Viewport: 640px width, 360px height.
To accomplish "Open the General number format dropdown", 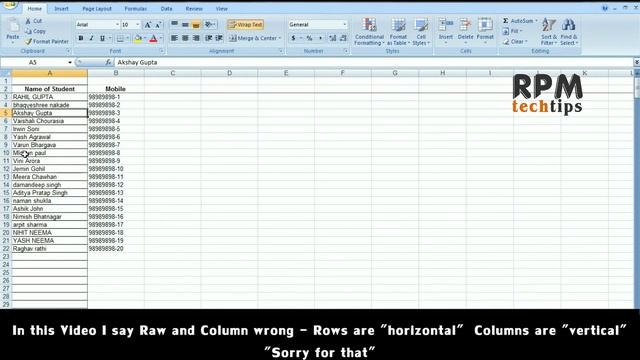I will (x=344, y=24).
